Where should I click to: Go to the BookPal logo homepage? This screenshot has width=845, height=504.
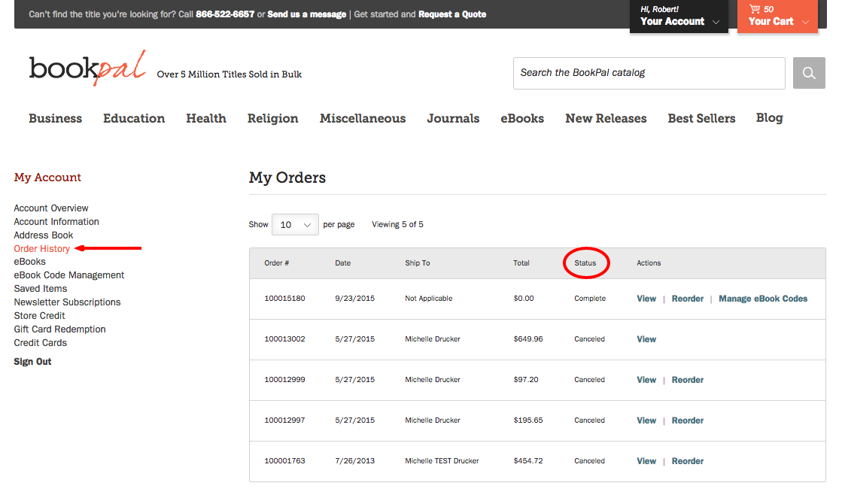[87, 68]
